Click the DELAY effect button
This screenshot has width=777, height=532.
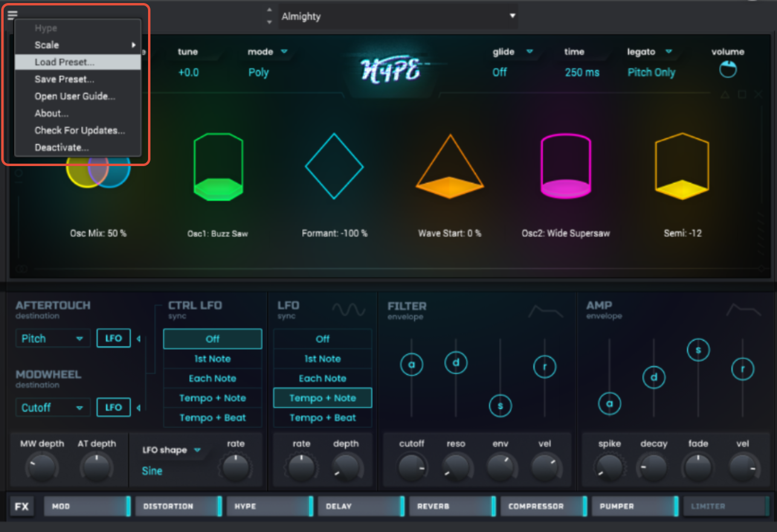coord(361,506)
